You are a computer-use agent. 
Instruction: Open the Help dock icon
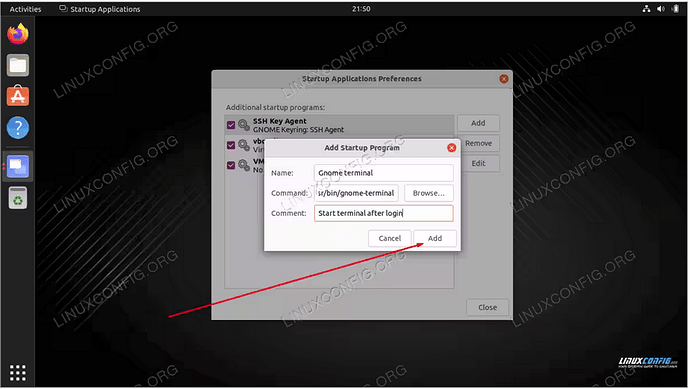tap(18, 128)
